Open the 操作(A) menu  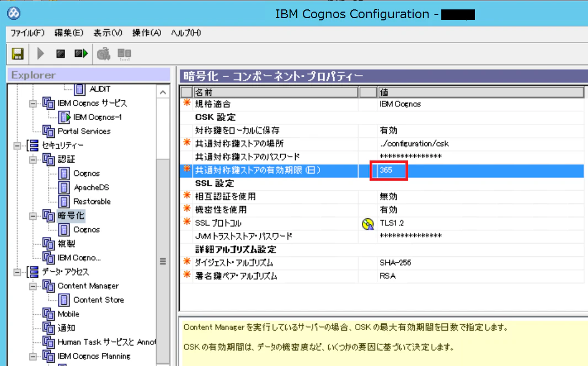pyautogui.click(x=147, y=33)
